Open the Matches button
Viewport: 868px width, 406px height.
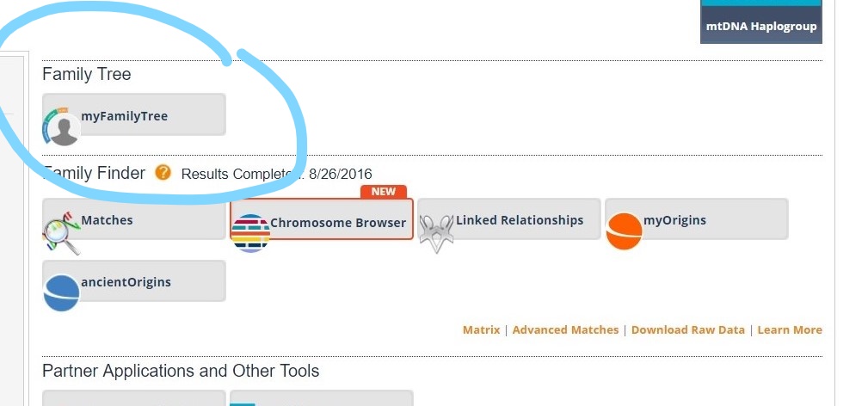[134, 219]
